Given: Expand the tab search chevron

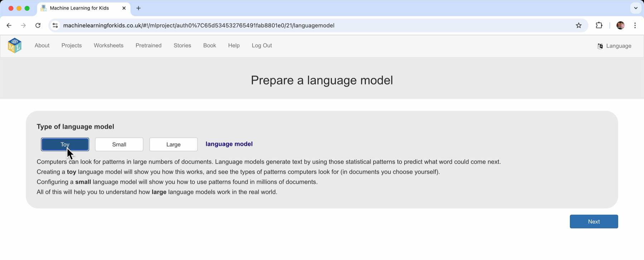Looking at the screenshot, I should pyautogui.click(x=635, y=8).
